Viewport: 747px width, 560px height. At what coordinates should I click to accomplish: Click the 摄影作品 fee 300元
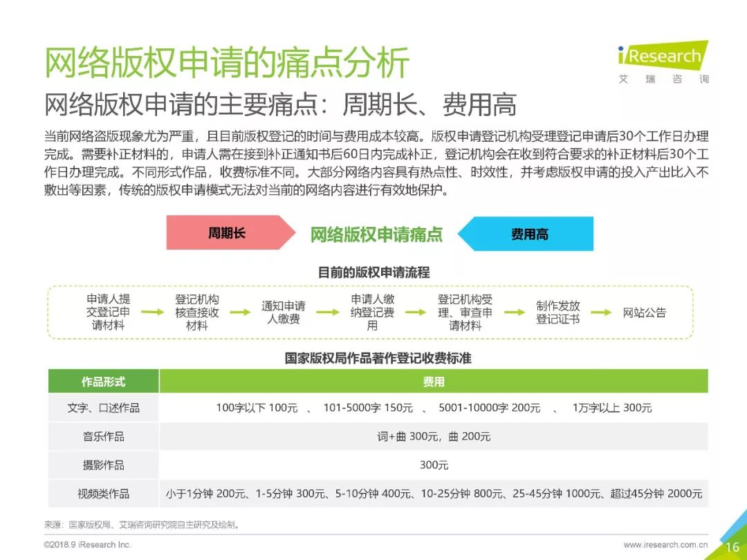434,465
